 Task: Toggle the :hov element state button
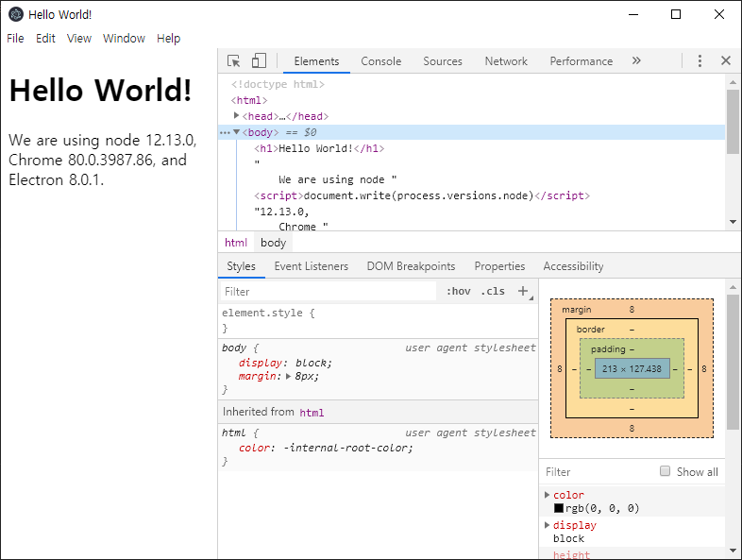[459, 291]
